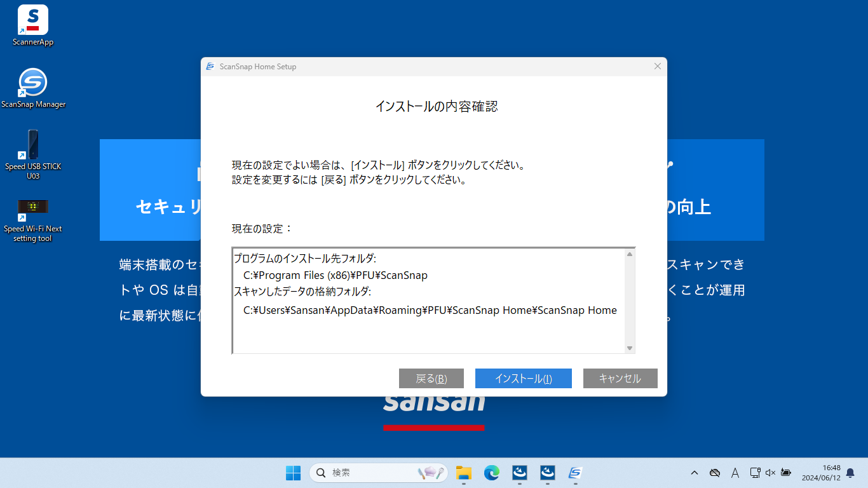
Task: Click the インストール(I) install button
Action: coord(524,379)
